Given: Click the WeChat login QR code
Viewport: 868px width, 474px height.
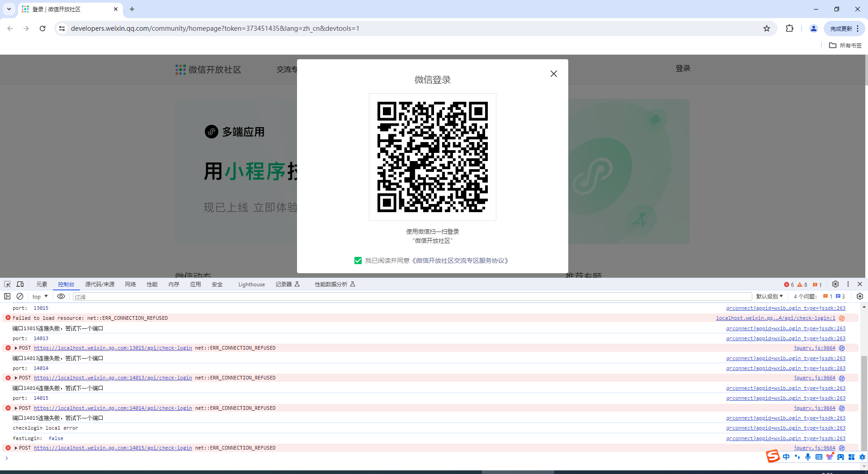Looking at the screenshot, I should 433,157.
